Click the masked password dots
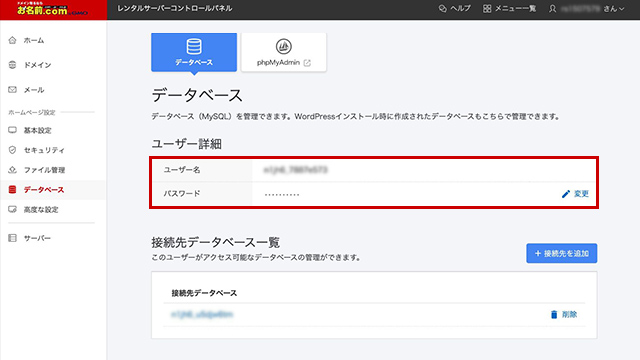The width and height of the screenshot is (640, 360). point(282,194)
